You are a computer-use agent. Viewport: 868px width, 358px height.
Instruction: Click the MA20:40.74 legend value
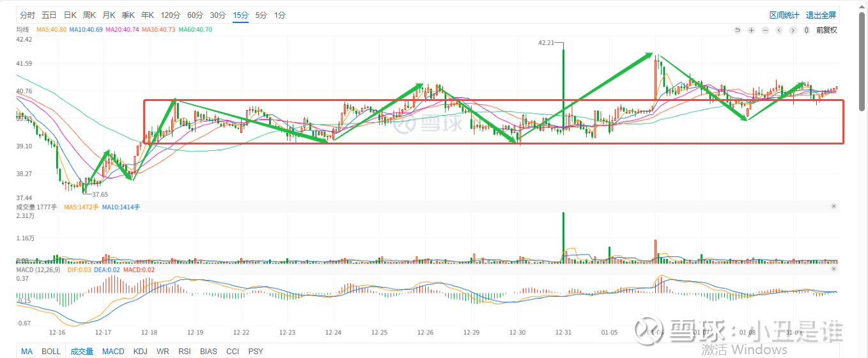click(x=122, y=30)
